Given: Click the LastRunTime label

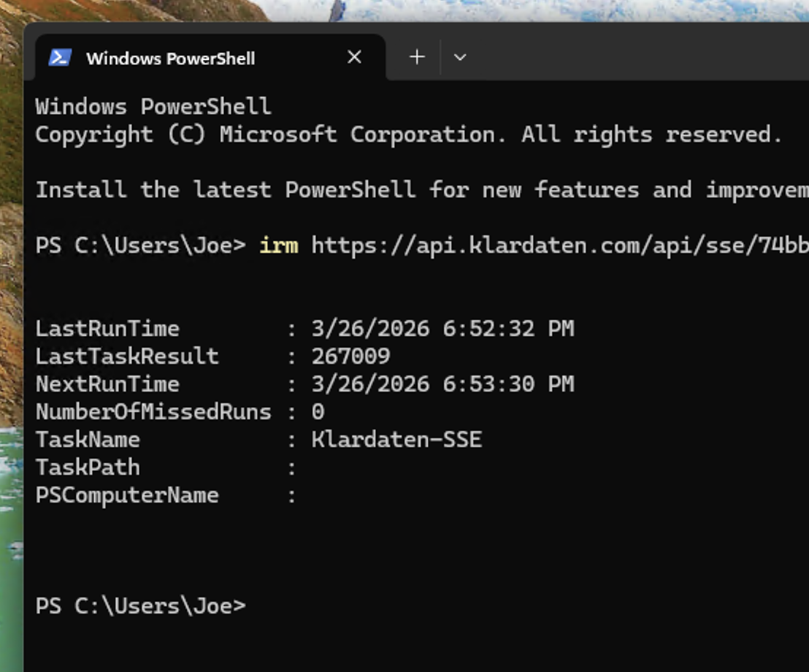Looking at the screenshot, I should [x=107, y=329].
